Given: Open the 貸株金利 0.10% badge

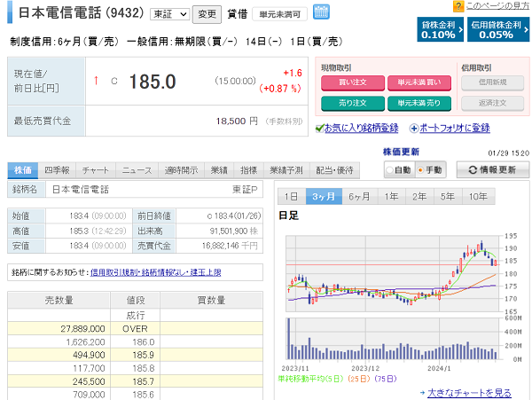Looking at the screenshot, I should pyautogui.click(x=438, y=29).
